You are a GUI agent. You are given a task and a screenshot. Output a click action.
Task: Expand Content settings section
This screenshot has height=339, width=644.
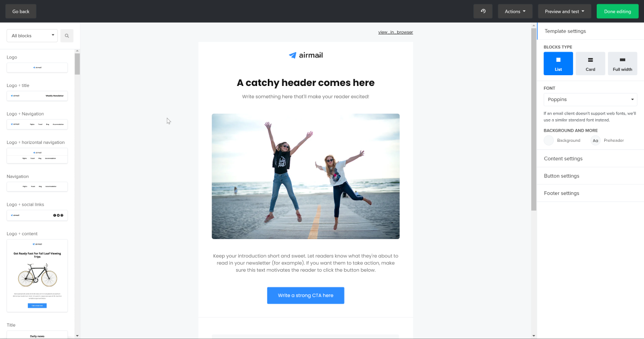click(590, 158)
